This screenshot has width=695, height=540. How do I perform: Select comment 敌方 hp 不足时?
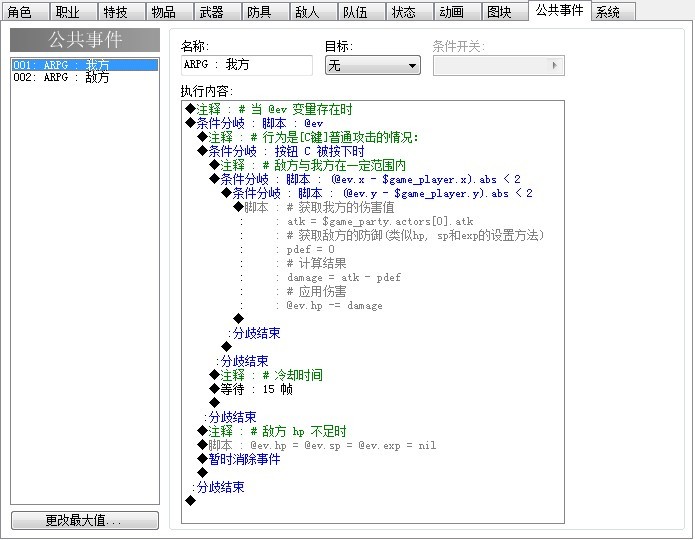[272, 431]
